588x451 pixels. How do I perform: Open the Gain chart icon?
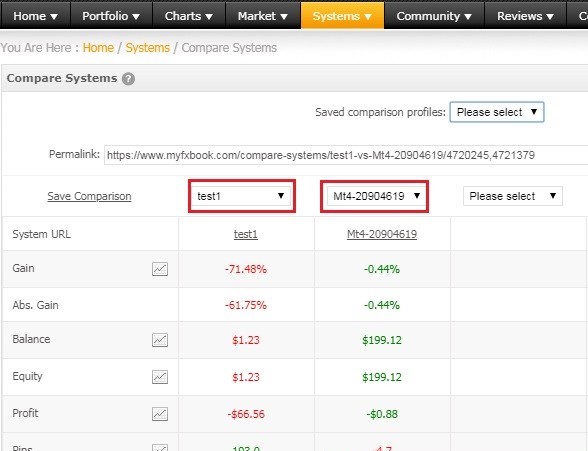[x=160, y=269]
